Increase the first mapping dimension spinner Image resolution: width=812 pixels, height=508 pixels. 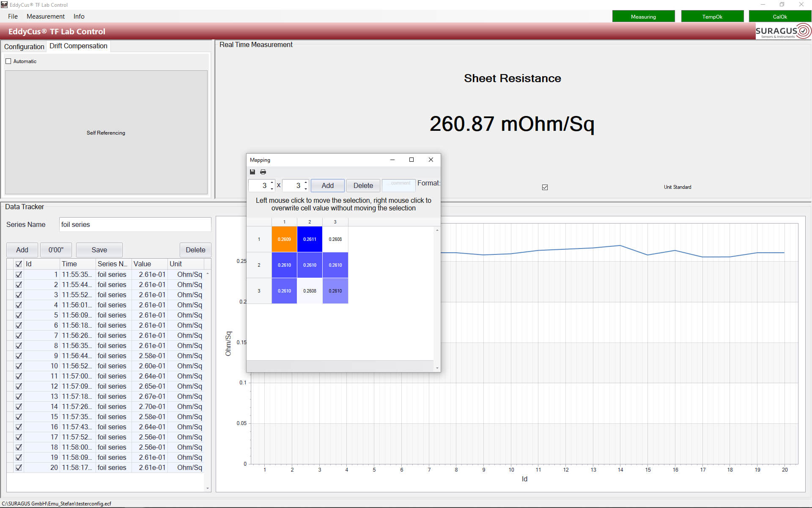[x=272, y=182]
